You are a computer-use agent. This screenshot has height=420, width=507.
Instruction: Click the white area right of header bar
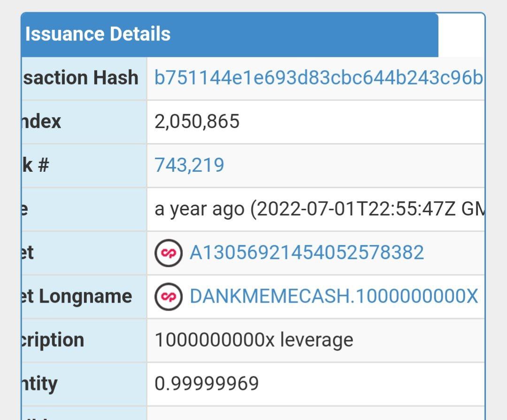[x=461, y=35]
